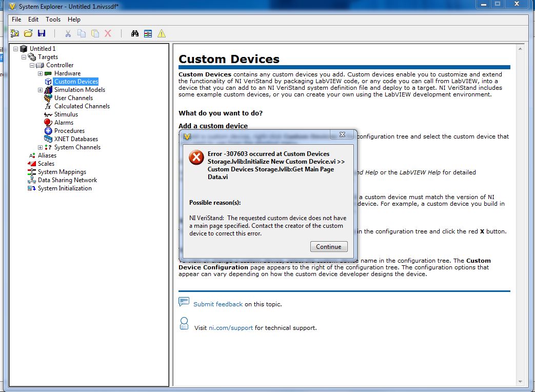Click Continue in the error dialog
The width and height of the screenshot is (535, 392).
tap(329, 247)
